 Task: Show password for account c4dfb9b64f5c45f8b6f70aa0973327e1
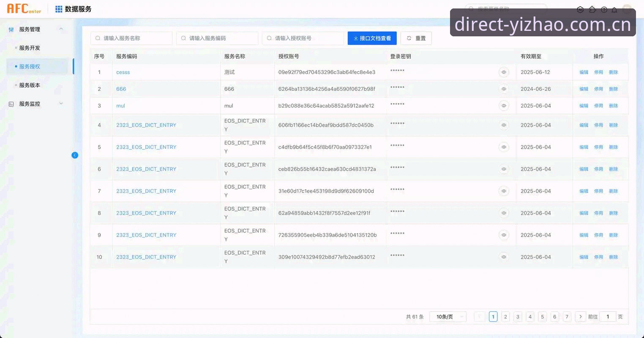tap(504, 147)
